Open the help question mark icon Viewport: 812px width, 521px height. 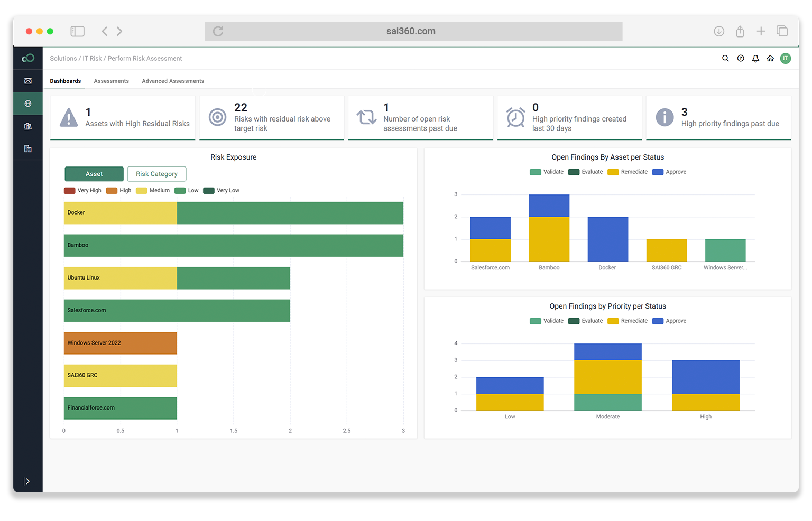pos(741,58)
